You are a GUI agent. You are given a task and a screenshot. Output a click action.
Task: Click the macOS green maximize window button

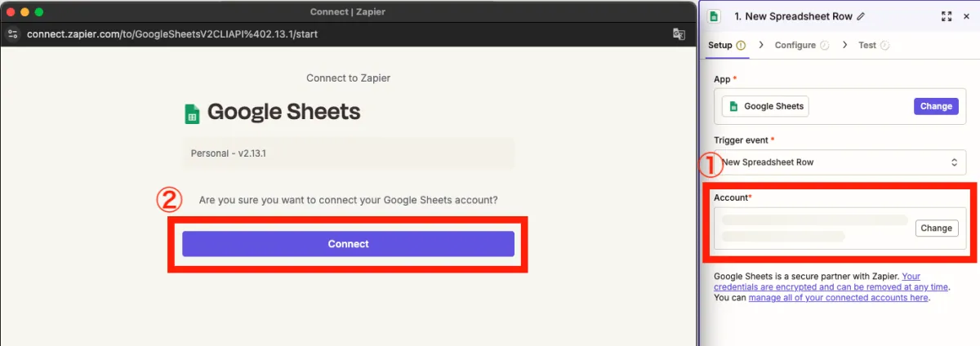point(39,11)
